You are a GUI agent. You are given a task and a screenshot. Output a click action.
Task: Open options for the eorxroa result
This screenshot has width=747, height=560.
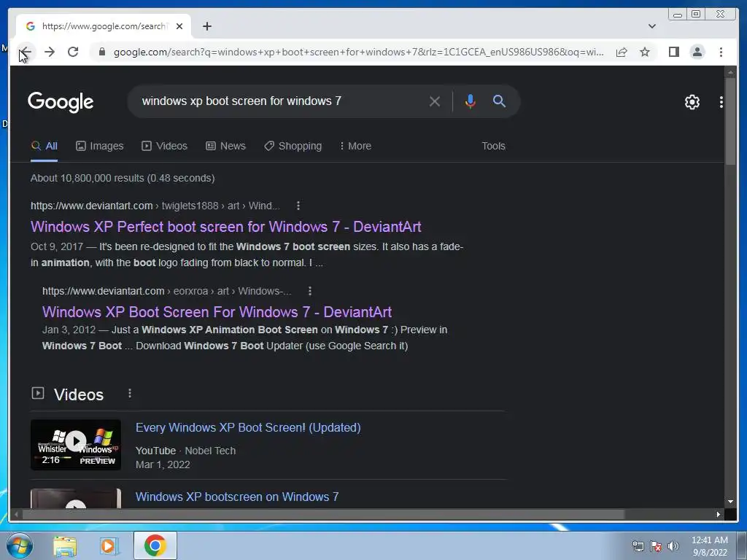tap(309, 291)
